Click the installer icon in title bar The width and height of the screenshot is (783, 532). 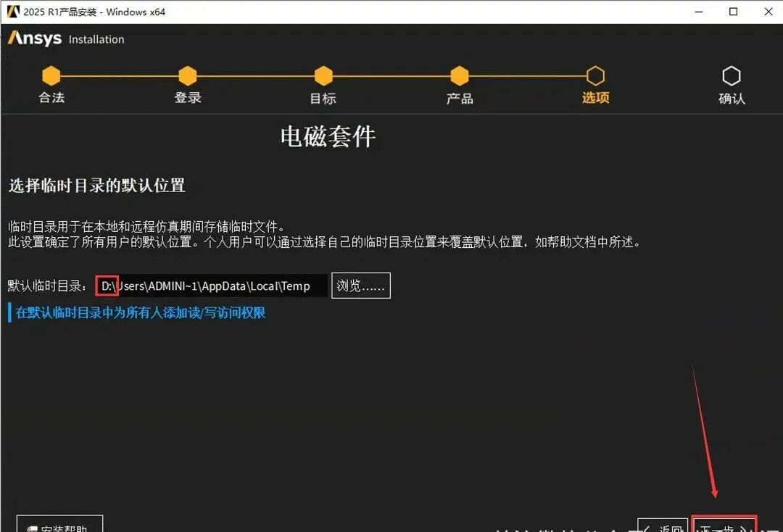[13, 12]
